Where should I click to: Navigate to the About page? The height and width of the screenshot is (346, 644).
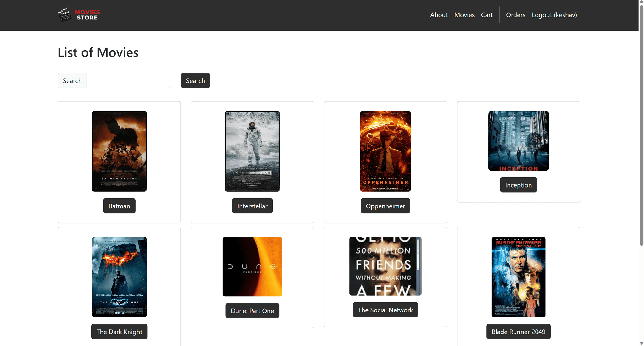coord(439,15)
